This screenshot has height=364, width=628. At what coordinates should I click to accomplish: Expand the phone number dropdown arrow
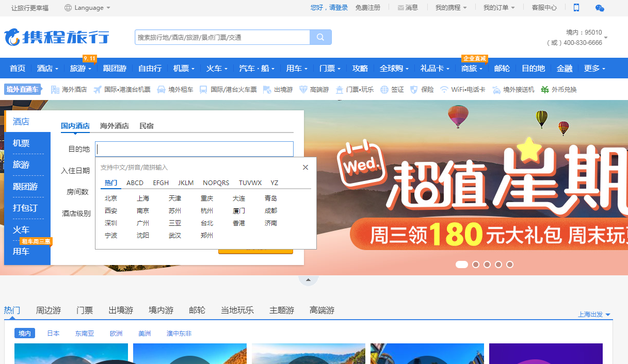(606, 38)
